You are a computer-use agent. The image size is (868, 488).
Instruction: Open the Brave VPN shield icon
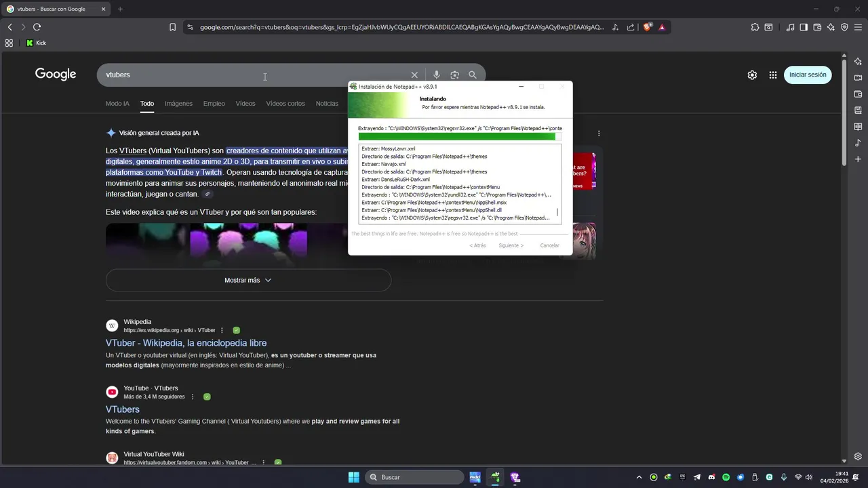844,27
